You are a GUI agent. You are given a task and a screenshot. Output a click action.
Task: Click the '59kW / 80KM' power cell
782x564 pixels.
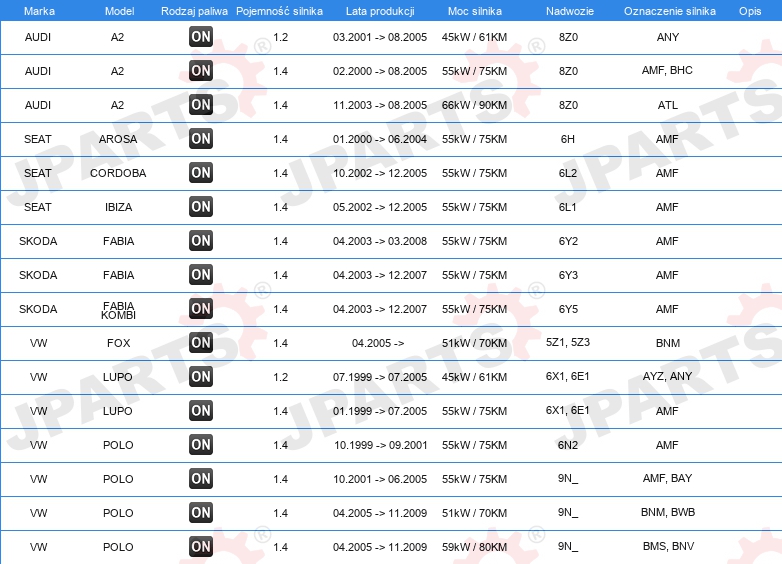tap(474, 547)
